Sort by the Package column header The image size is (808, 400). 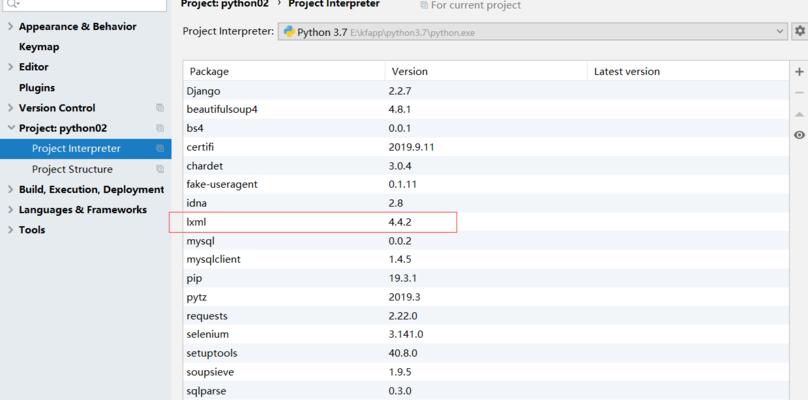click(284, 71)
